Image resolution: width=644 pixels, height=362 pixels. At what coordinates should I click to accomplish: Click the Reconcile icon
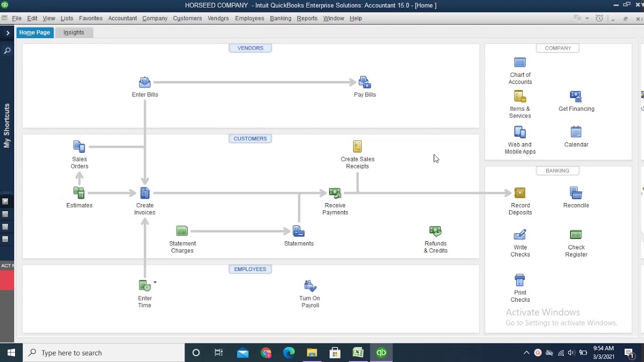coord(576,193)
